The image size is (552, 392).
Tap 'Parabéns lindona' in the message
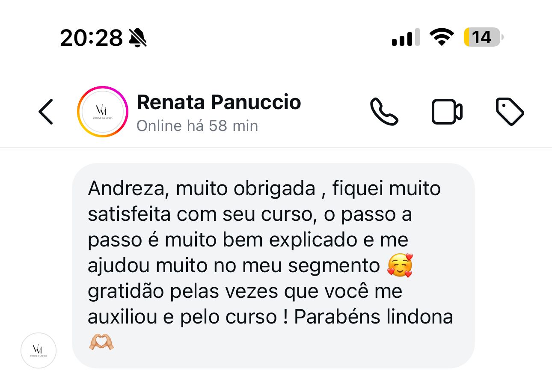pos(374,317)
